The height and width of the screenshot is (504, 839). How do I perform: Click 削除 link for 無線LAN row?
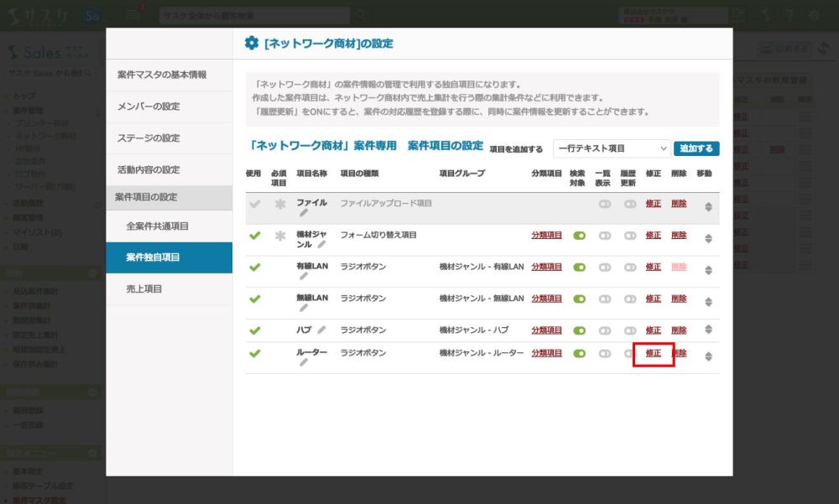tap(679, 299)
